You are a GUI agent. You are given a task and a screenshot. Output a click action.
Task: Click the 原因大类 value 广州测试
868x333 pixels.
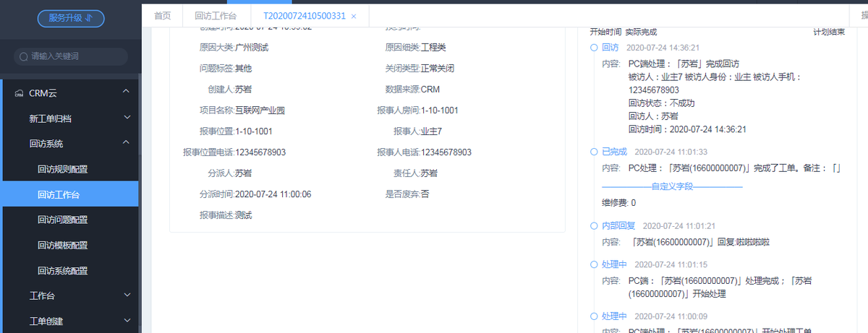click(252, 48)
